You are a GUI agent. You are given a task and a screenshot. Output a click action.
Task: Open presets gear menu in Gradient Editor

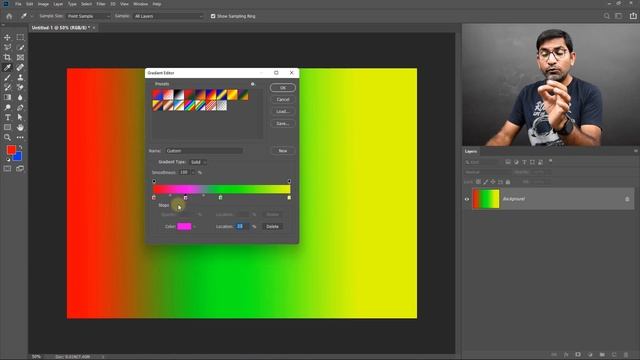point(253,84)
